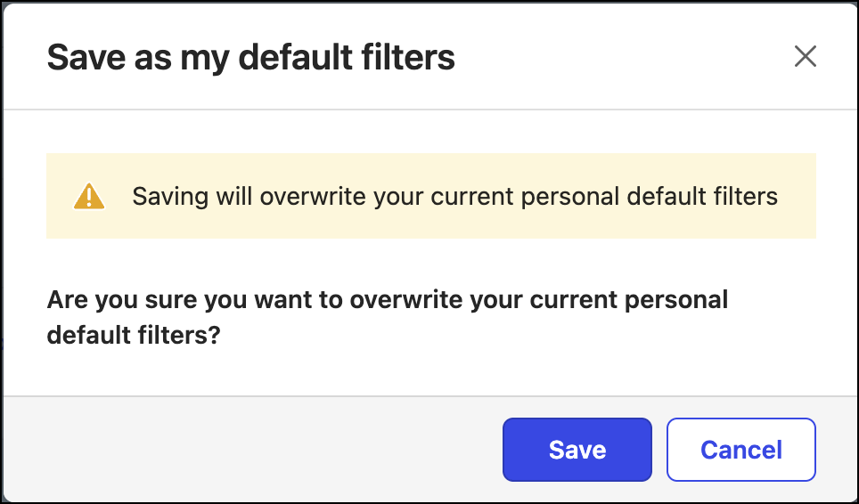Confirm overwriting default filters with Save
This screenshot has height=504, width=859.
click(577, 450)
